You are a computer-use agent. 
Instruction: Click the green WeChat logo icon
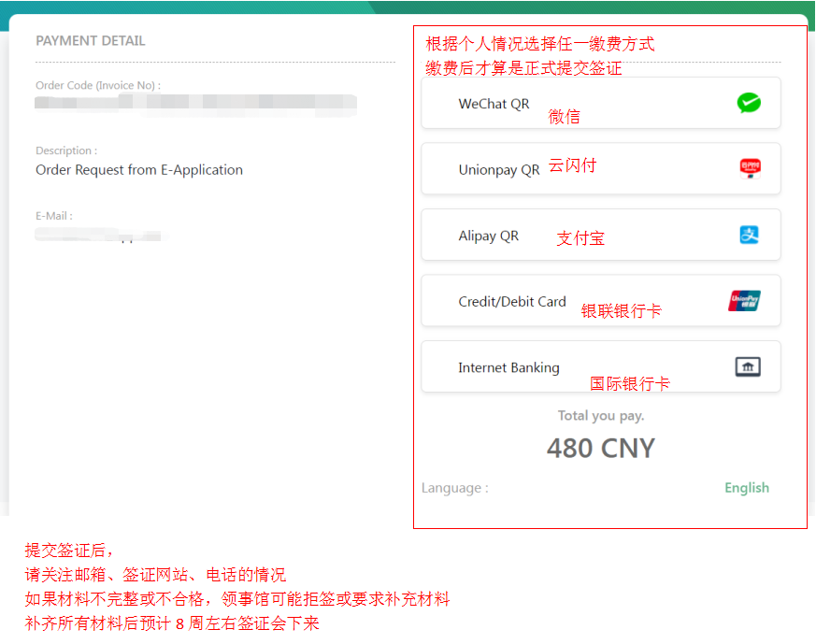748,103
